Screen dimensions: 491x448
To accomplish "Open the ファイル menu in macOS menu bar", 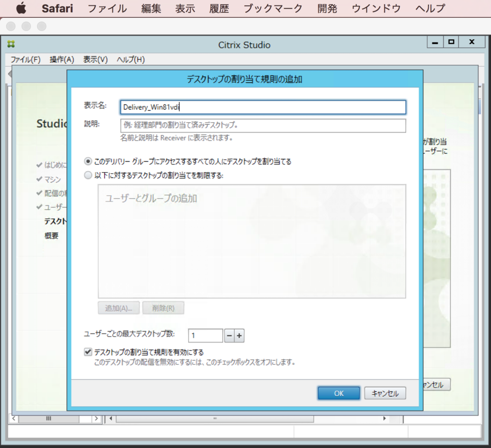I will click(x=107, y=8).
